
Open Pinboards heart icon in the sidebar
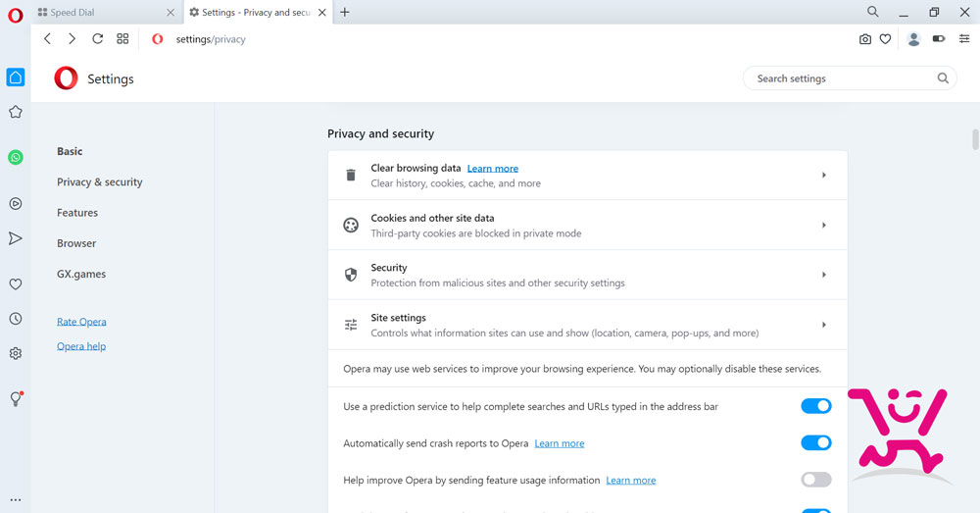(x=16, y=284)
